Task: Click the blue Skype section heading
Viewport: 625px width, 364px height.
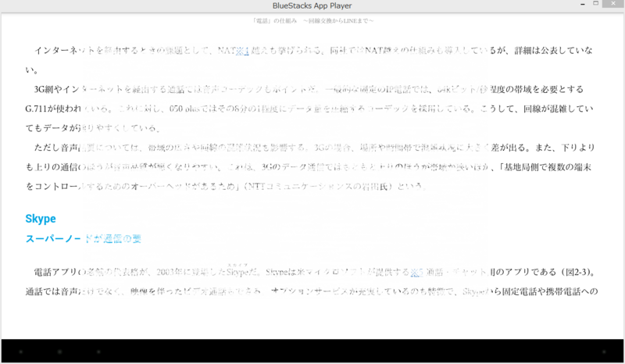Action: pyautogui.click(x=41, y=219)
